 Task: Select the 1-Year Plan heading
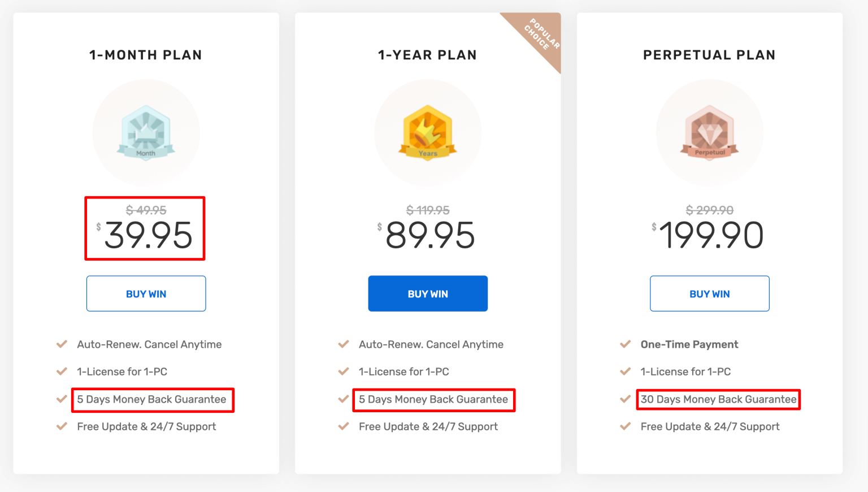point(428,55)
